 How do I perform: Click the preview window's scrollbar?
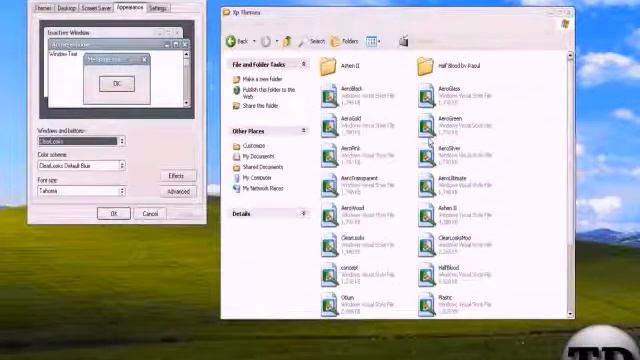coord(187,79)
